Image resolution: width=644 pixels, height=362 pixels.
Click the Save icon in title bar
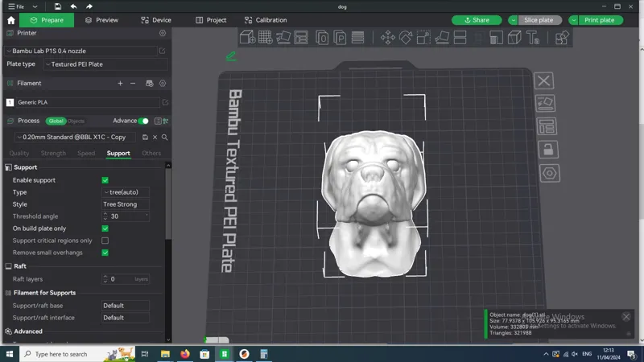tap(57, 6)
